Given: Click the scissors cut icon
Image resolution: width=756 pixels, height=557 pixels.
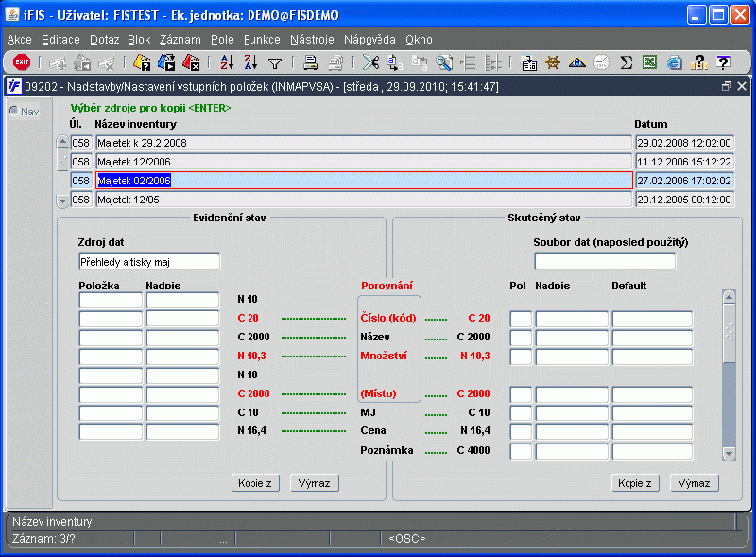Looking at the screenshot, I should [x=370, y=62].
